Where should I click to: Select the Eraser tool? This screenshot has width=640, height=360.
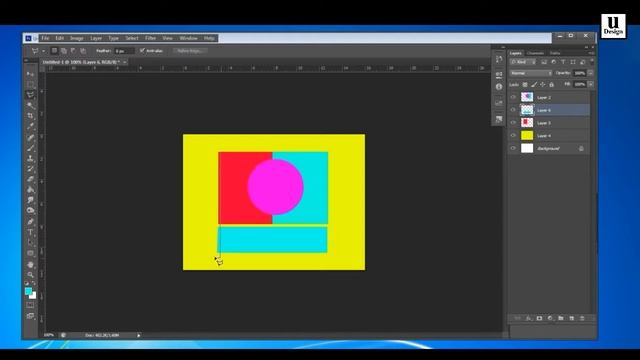click(x=30, y=179)
